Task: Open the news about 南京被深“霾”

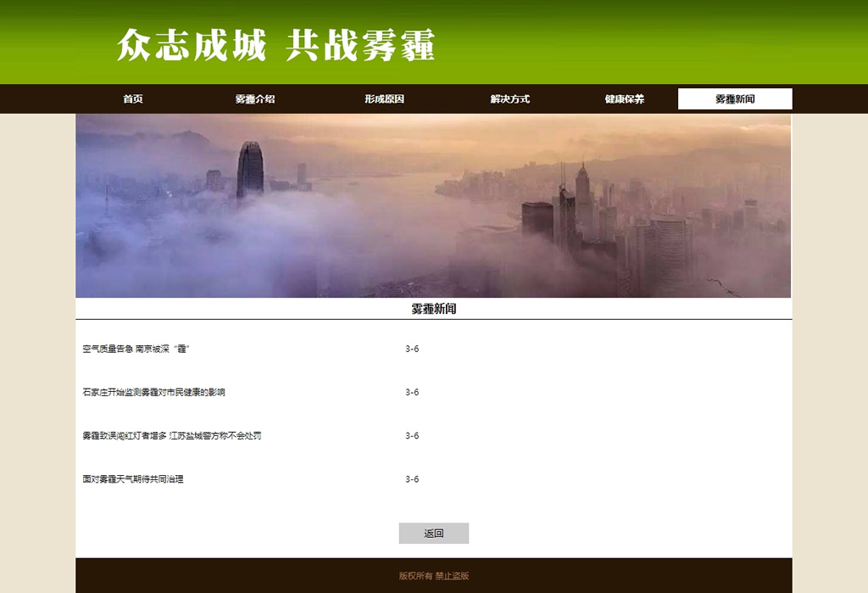Action: (141, 349)
